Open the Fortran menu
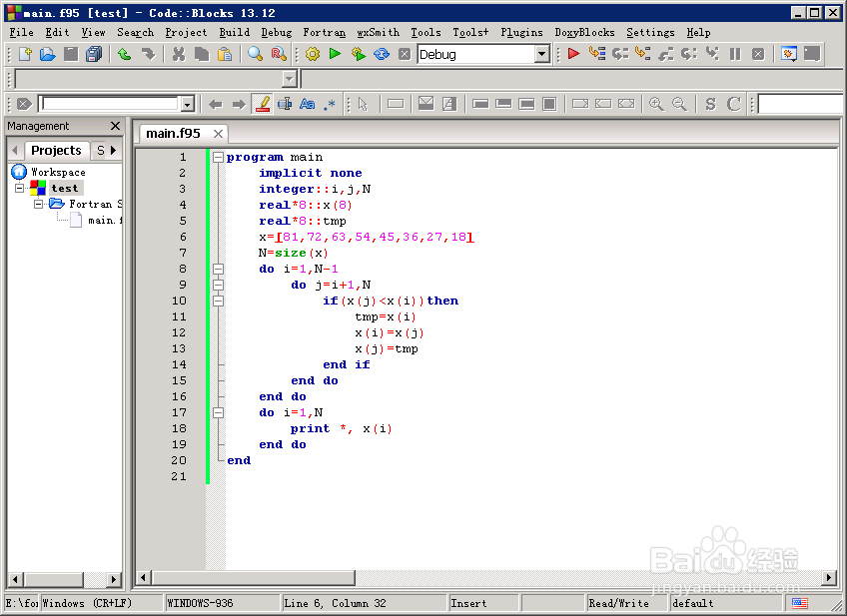The height and width of the screenshot is (616, 847). 324,32
